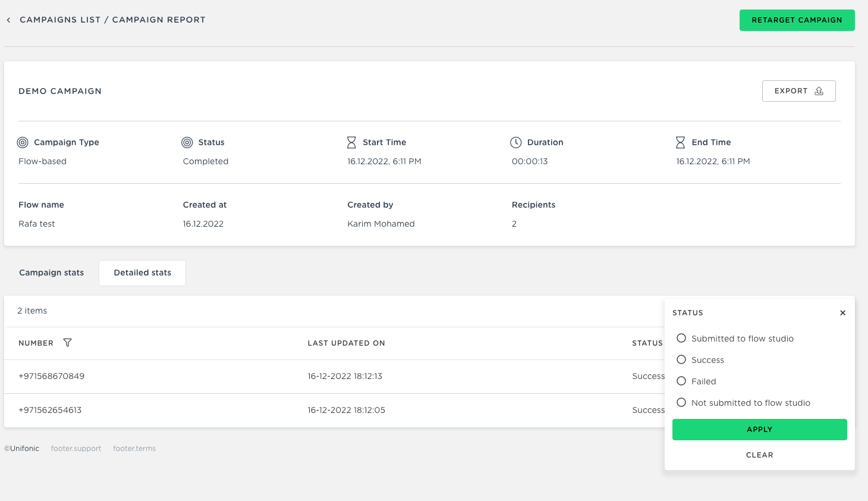Open the footer.support link
This screenshot has height=501, width=868.
(x=76, y=449)
